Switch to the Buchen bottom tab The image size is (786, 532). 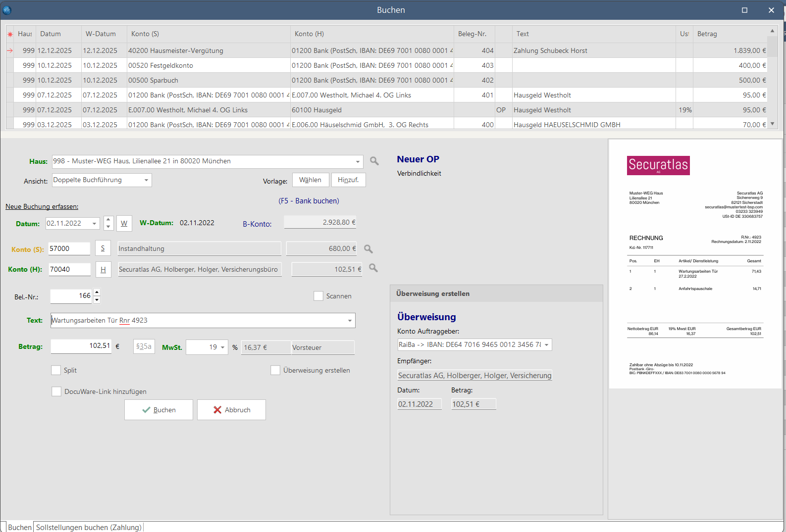(20, 527)
